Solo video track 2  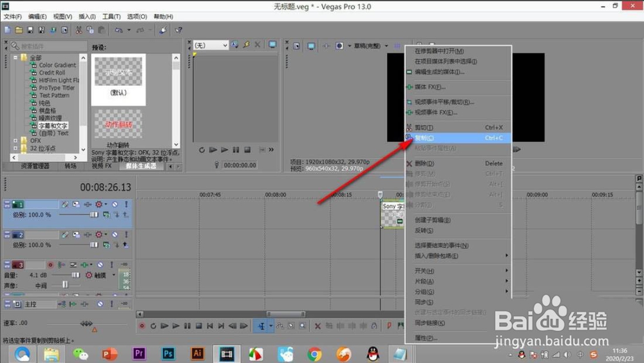click(126, 235)
